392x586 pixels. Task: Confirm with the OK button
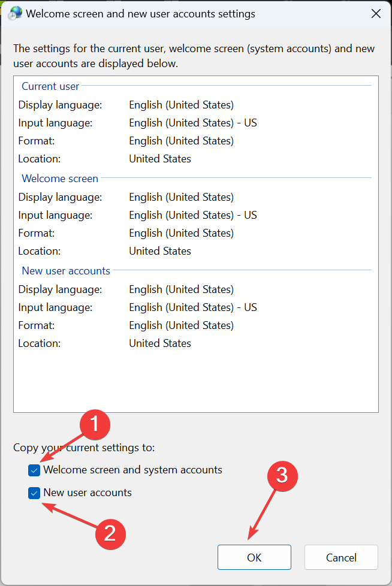pyautogui.click(x=254, y=557)
